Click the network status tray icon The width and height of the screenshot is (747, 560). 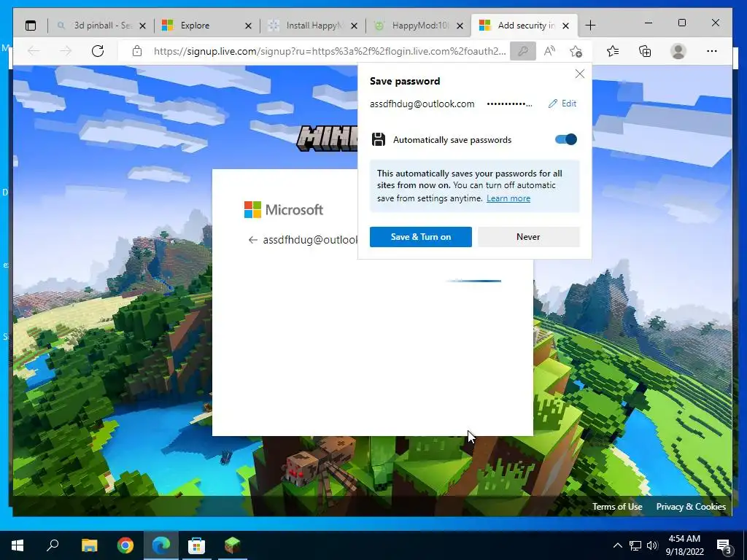point(635,545)
